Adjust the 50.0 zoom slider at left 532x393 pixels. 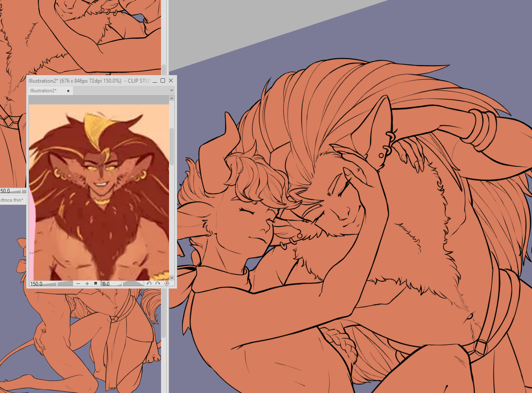[12, 191]
